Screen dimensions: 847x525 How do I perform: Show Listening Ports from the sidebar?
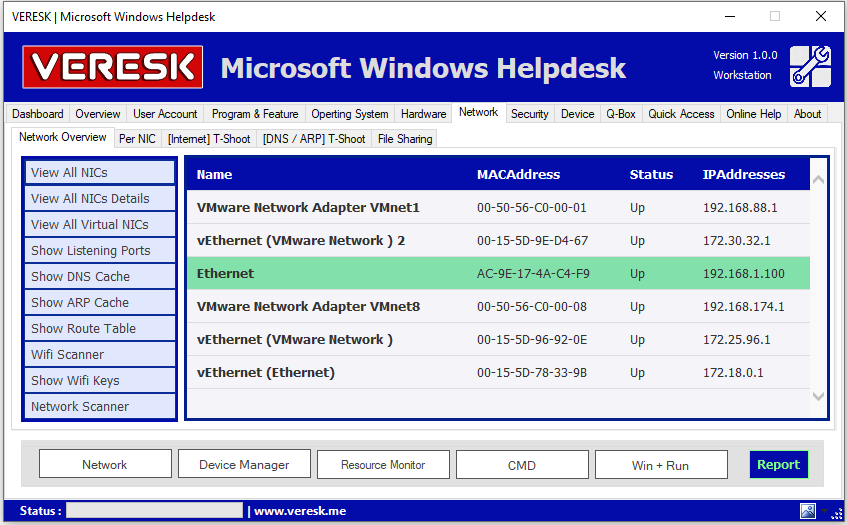pyautogui.click(x=100, y=251)
